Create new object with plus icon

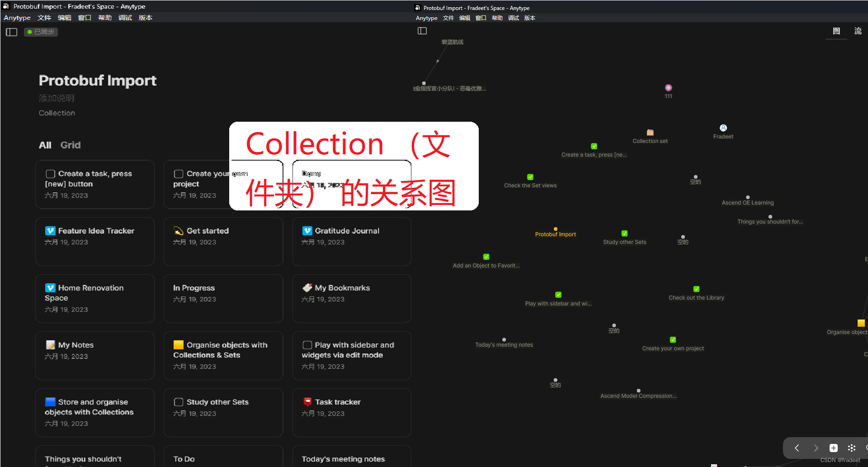pos(834,448)
